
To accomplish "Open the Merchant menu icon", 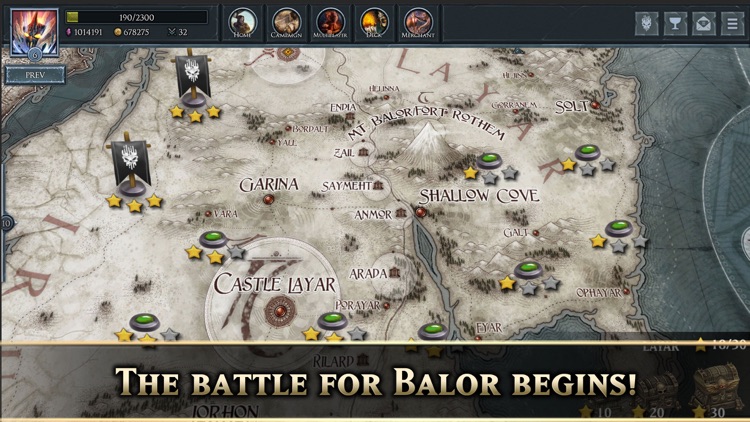I will click(x=418, y=22).
